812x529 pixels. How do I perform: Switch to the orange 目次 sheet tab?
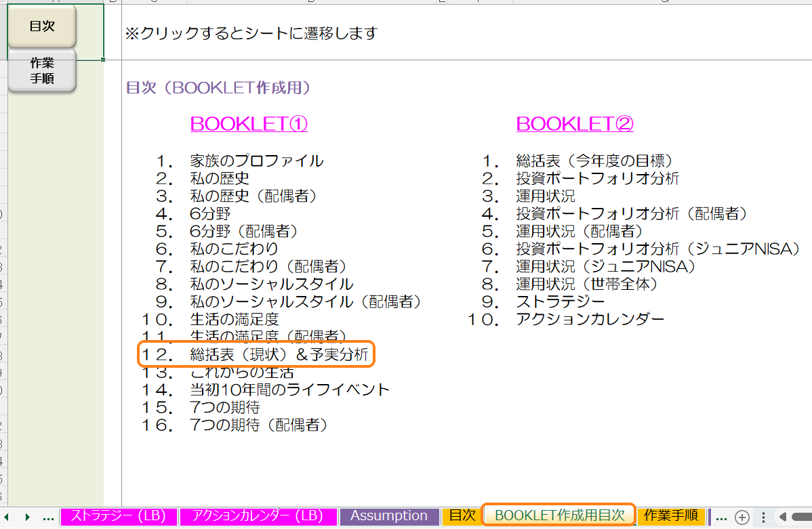pyautogui.click(x=462, y=516)
